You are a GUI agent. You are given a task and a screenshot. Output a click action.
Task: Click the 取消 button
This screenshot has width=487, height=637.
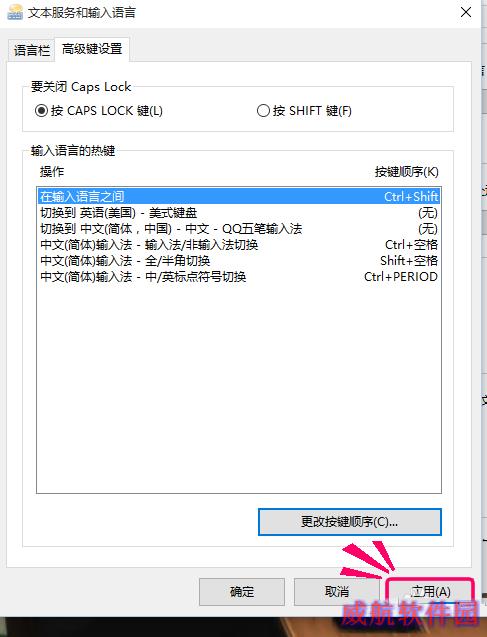pyautogui.click(x=337, y=592)
